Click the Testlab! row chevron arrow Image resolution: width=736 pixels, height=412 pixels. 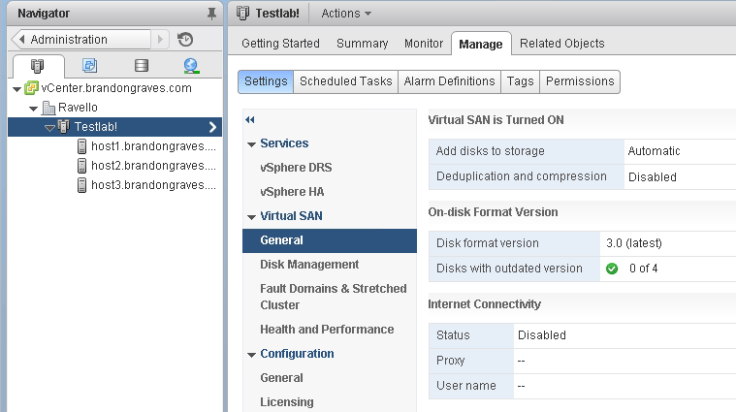[213, 127]
